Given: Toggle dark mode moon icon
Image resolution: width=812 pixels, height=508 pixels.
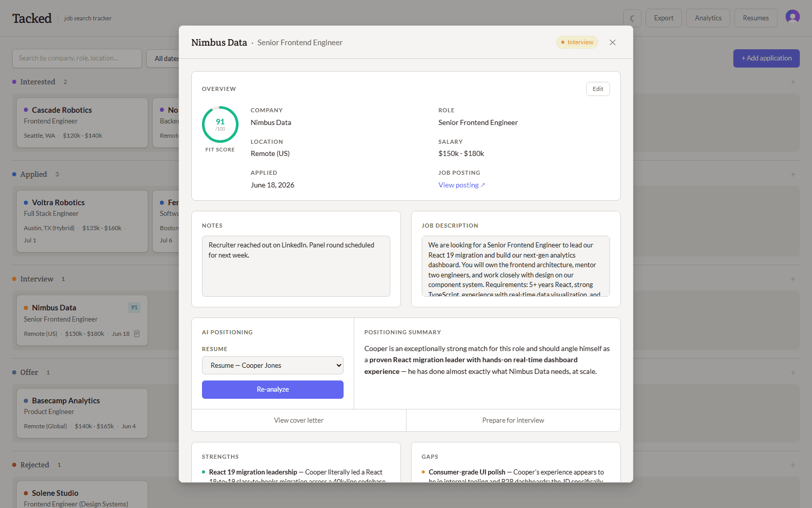Looking at the screenshot, I should (x=632, y=18).
